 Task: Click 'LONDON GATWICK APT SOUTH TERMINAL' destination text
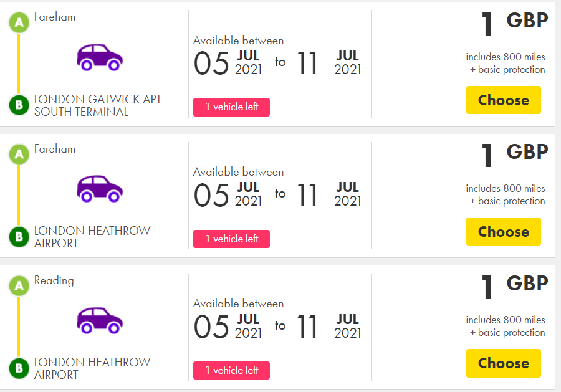pos(98,104)
